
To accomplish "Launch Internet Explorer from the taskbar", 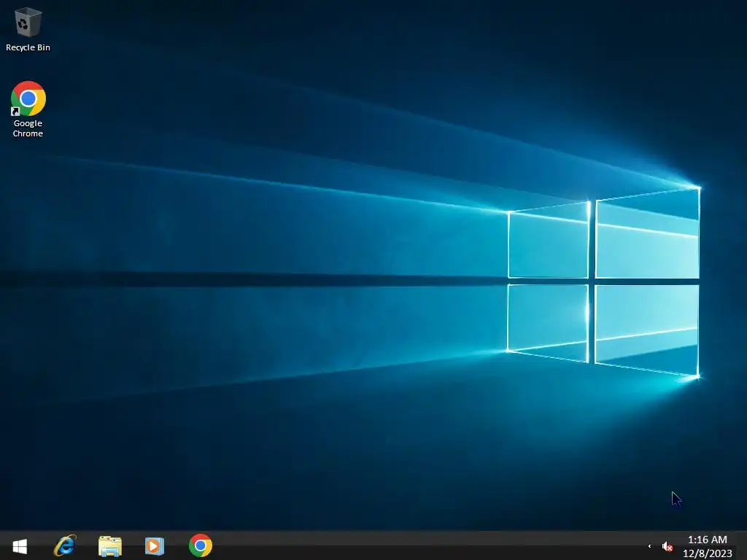I will point(65,545).
